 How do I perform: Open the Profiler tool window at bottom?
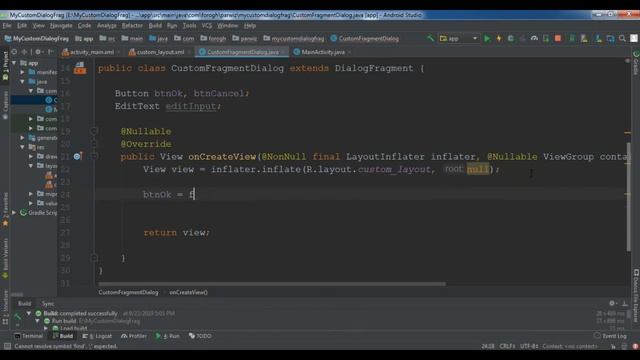pos(134,336)
